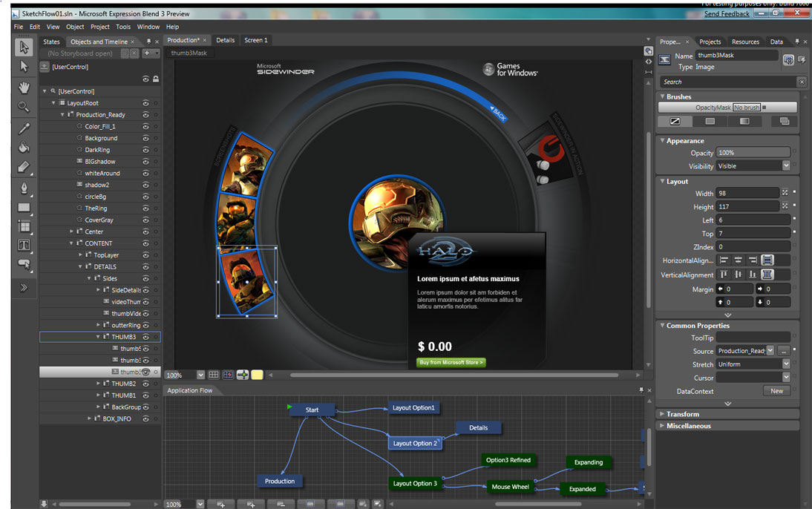Switch to the States panel tab

[51, 42]
